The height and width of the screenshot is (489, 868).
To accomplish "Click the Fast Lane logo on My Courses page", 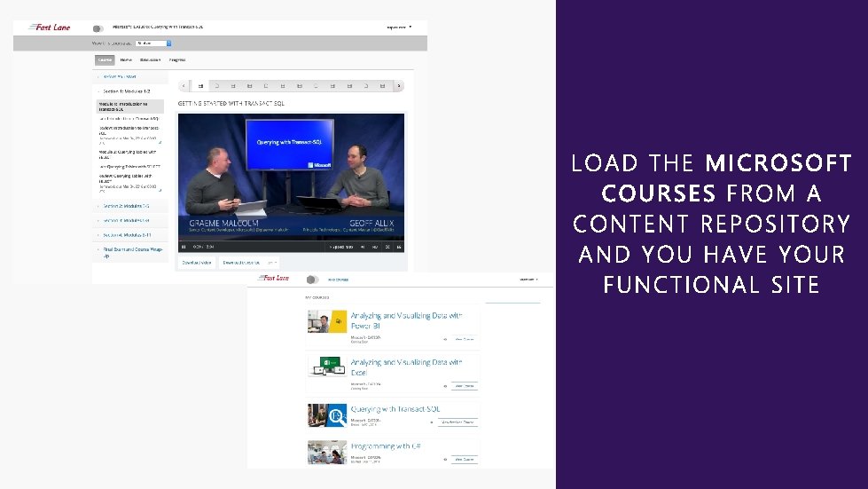I will click(x=273, y=278).
